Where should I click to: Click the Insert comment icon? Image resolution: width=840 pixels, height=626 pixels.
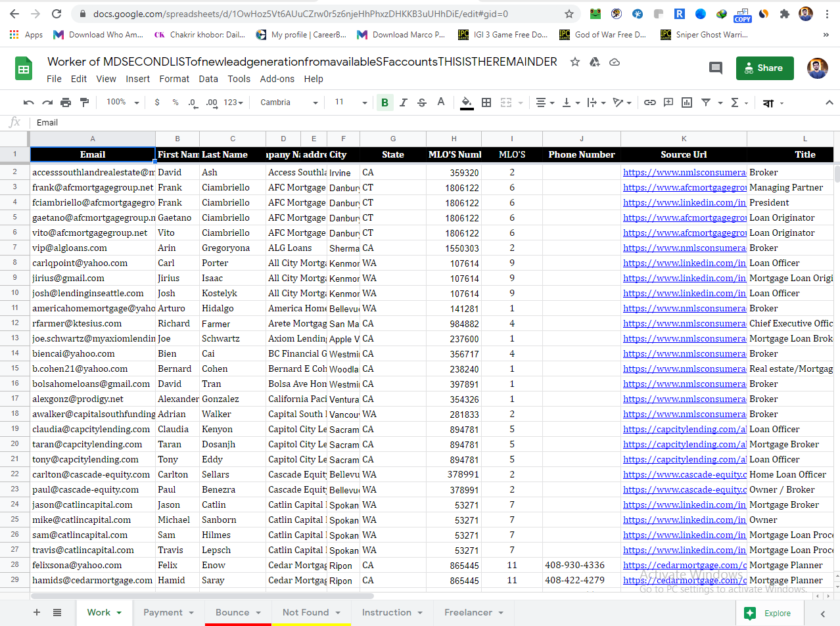click(668, 102)
